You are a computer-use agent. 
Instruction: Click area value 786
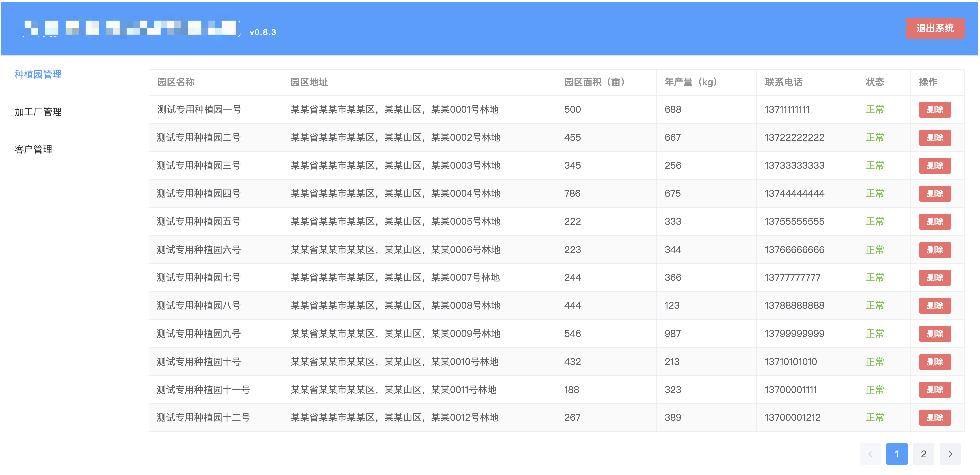tap(572, 194)
